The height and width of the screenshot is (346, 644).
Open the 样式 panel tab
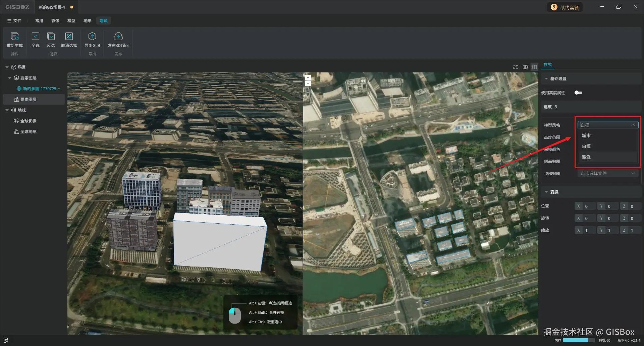[548, 65]
